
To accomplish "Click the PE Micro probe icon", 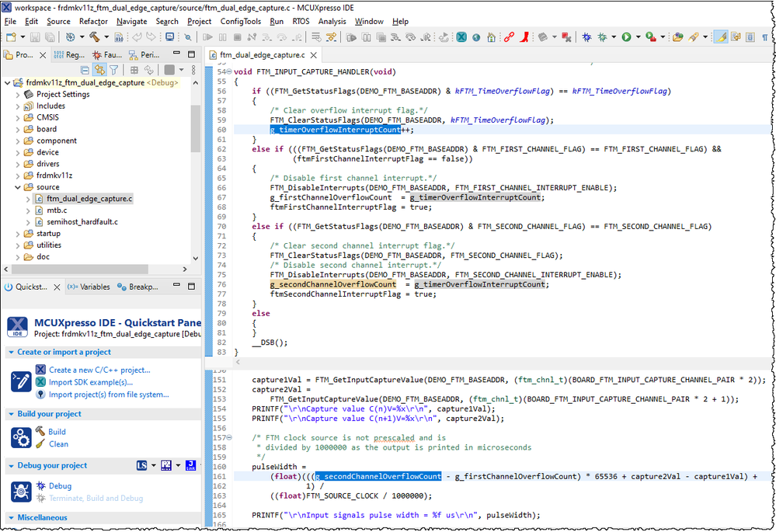I will point(166,465).
